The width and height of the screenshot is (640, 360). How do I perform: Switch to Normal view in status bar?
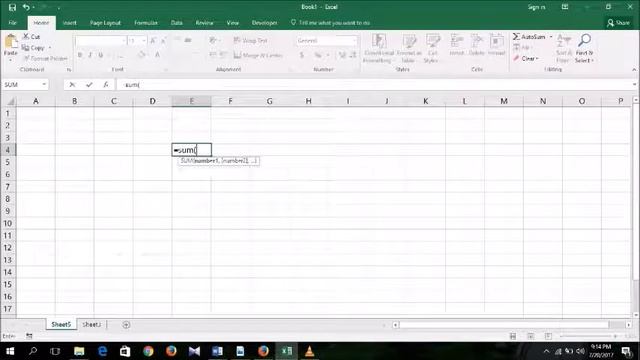click(513, 336)
